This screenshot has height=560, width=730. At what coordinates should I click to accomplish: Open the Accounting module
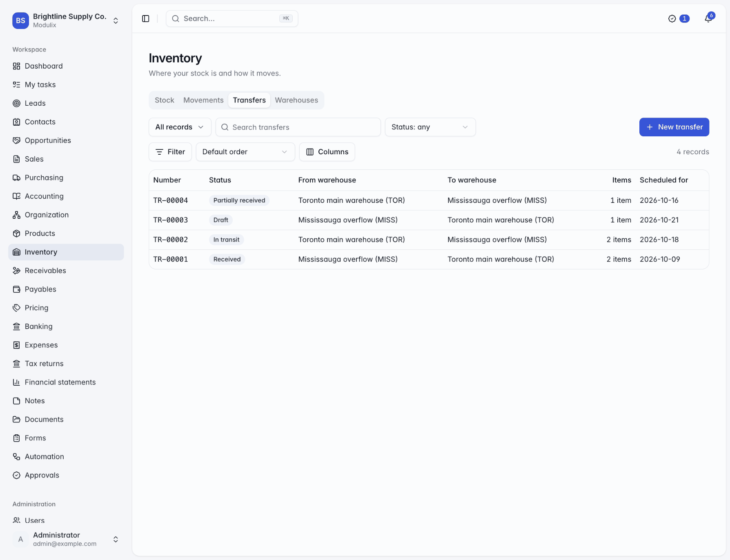coord(66,196)
